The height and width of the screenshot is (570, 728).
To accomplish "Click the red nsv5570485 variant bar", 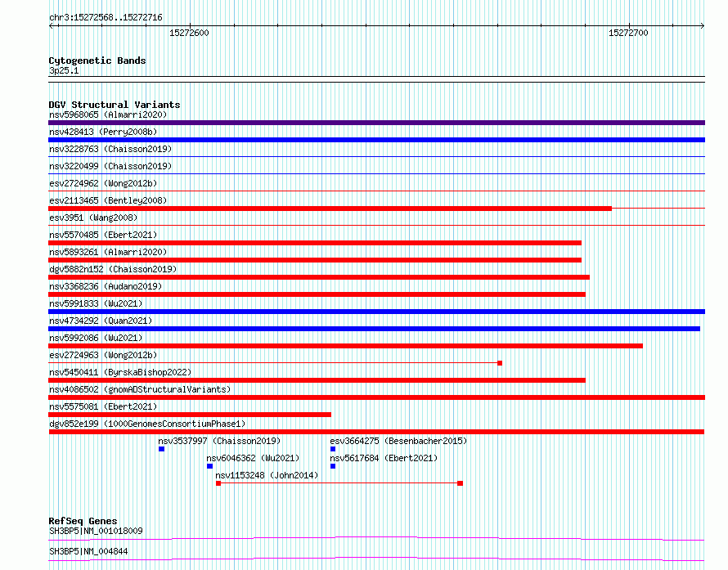I will [x=315, y=243].
